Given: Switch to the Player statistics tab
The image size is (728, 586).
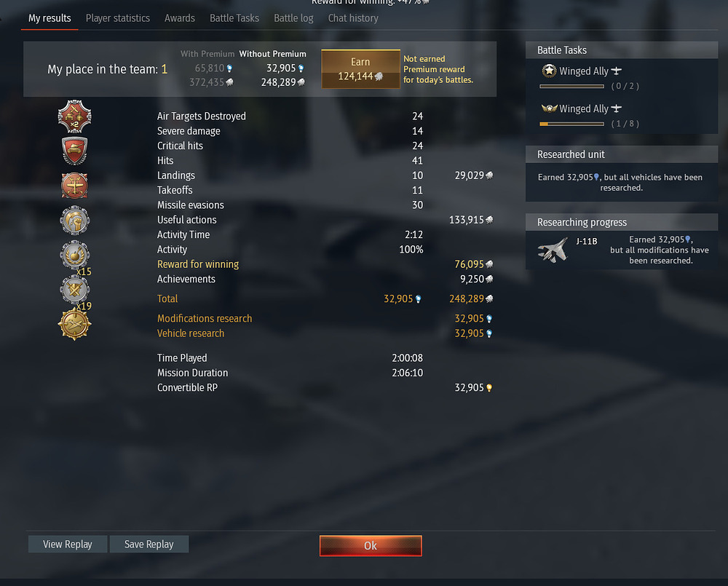Looking at the screenshot, I should tap(117, 18).
